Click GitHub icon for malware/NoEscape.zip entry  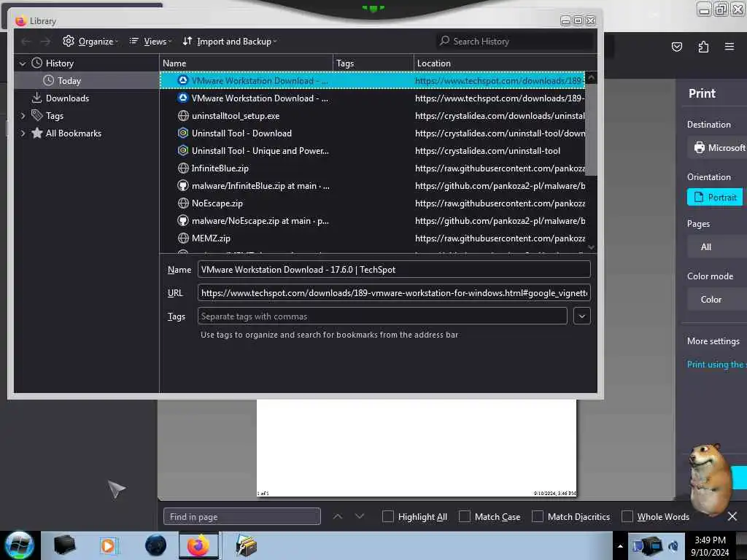183,220
